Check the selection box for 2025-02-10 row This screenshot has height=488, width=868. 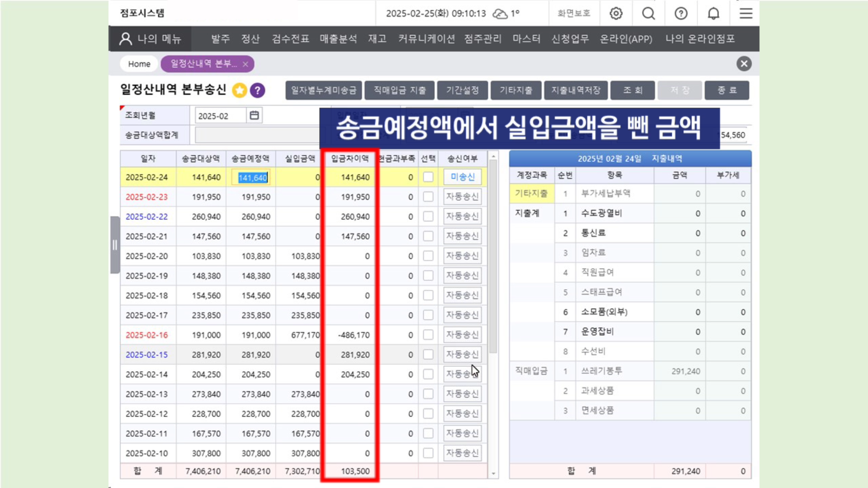click(428, 453)
